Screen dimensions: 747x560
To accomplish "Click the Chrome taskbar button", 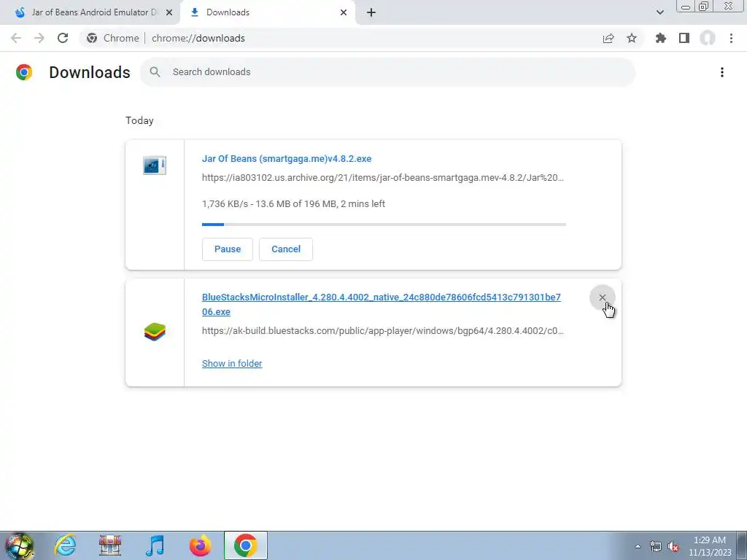I will pyautogui.click(x=245, y=545).
